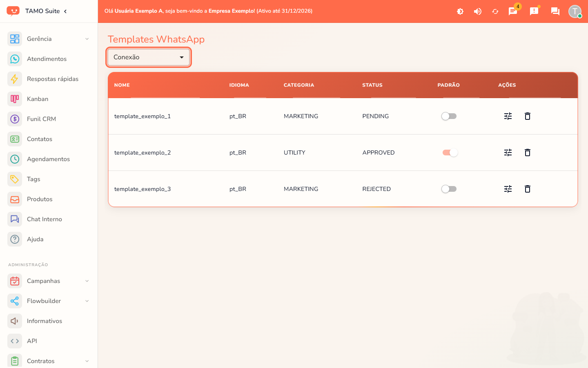The width and height of the screenshot is (588, 368).
Task: Click the Respostas rápidas lightning icon
Action: tap(15, 79)
